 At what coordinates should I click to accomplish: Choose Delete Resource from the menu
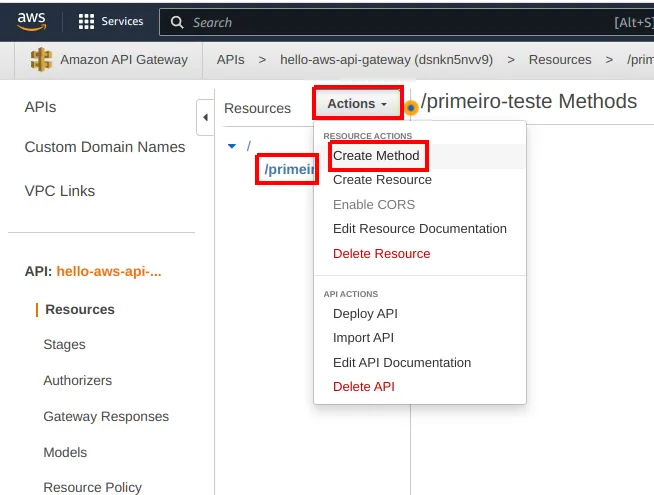click(x=382, y=254)
